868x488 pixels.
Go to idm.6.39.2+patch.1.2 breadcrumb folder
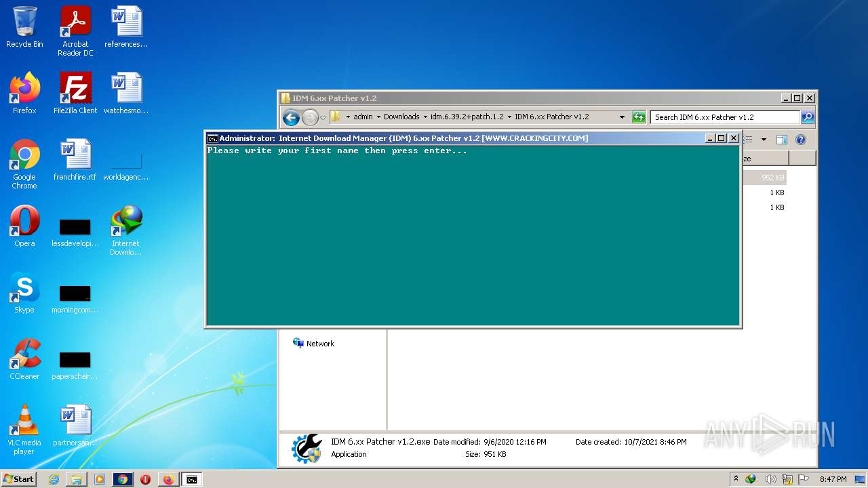coord(467,117)
